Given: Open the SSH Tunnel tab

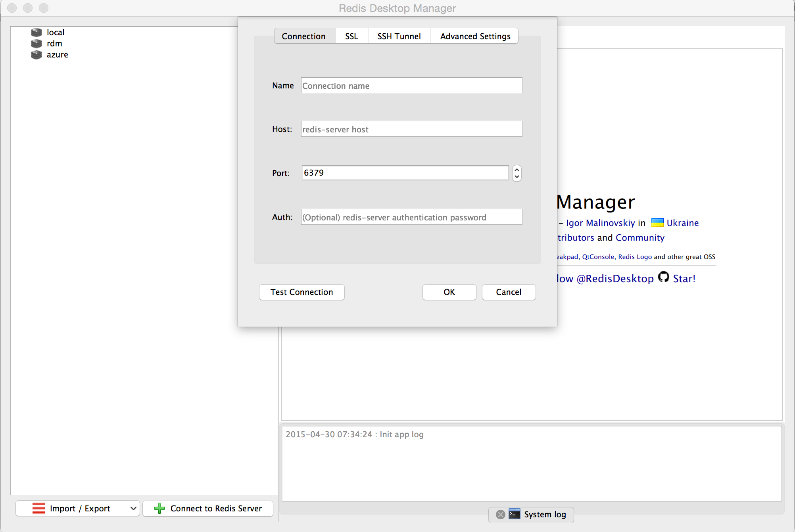Looking at the screenshot, I should point(399,36).
